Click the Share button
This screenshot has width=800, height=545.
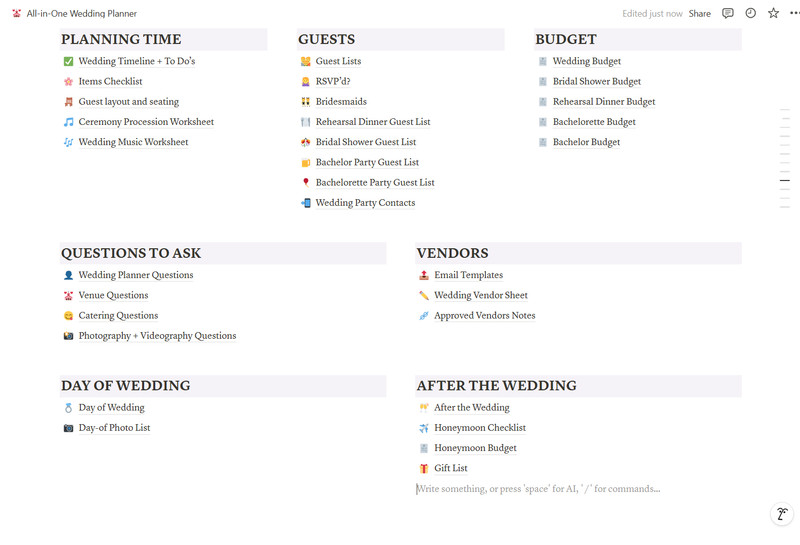pyautogui.click(x=699, y=14)
